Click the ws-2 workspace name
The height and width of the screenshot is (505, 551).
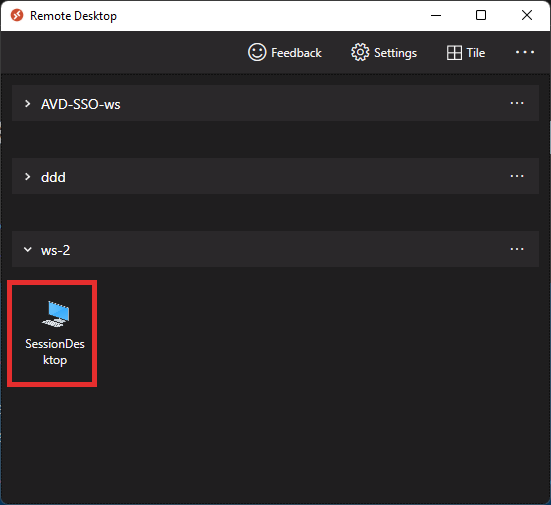(x=56, y=250)
